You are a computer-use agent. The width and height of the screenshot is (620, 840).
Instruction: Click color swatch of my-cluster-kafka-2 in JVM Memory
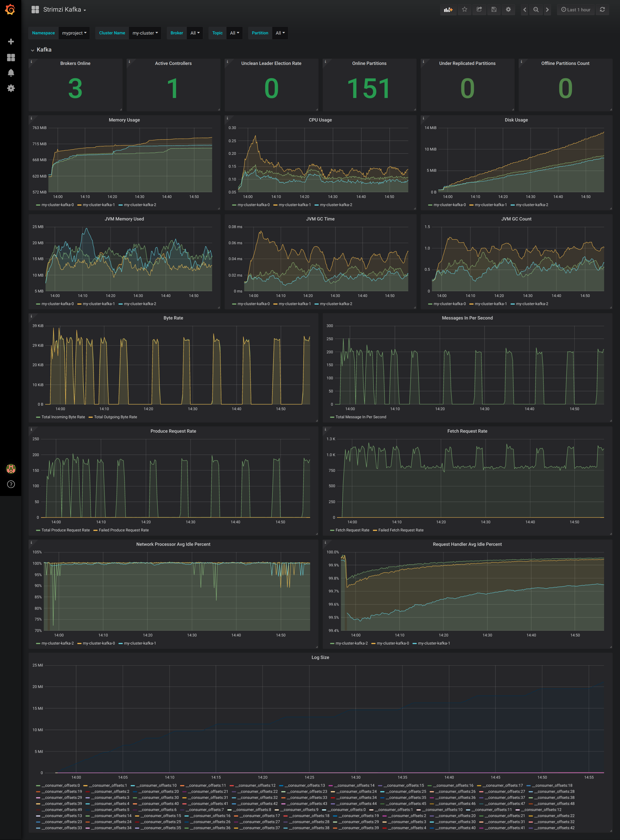(121, 304)
